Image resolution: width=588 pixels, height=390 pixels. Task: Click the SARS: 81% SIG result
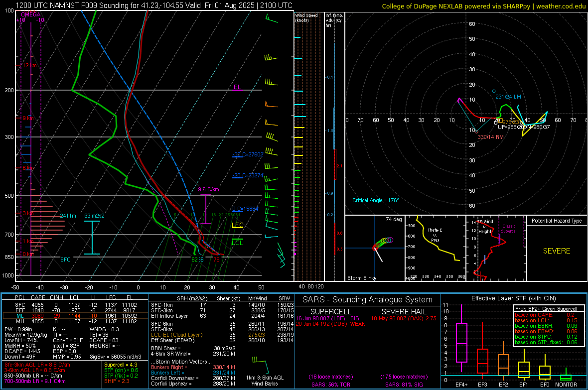click(x=404, y=385)
